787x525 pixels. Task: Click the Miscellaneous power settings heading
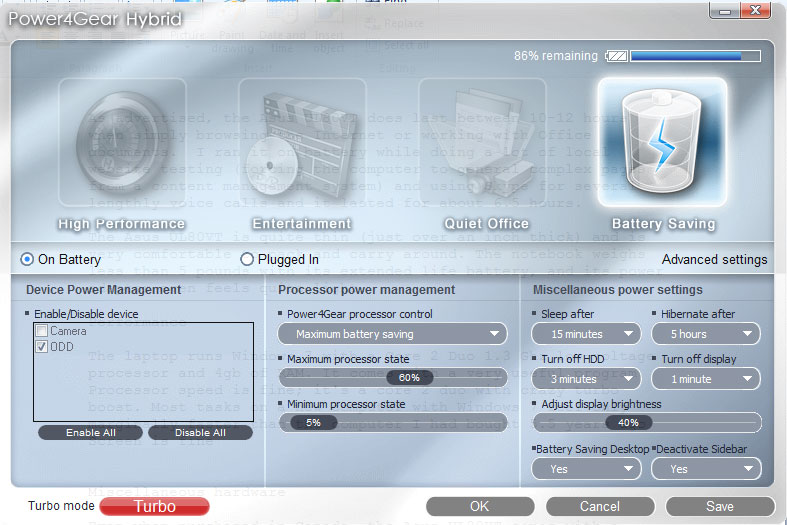coord(618,290)
